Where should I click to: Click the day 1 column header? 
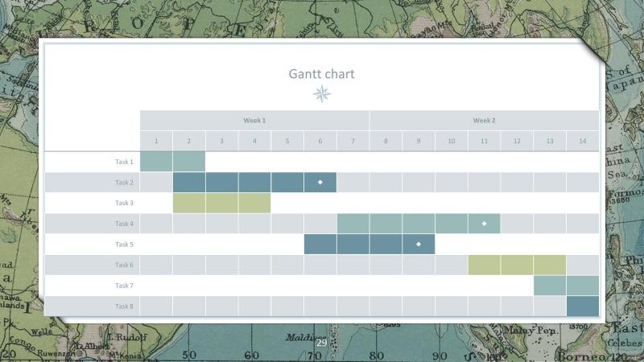point(156,142)
